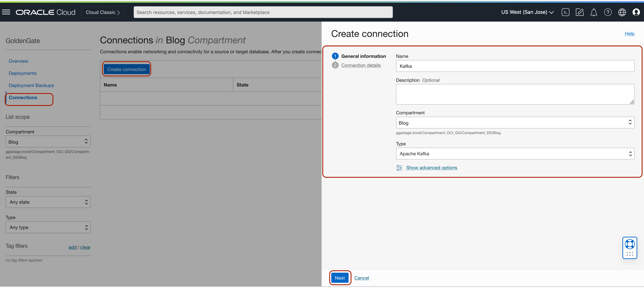The image size is (644, 288).
Task: Expand the State filter Any state dropdown
Action: tap(48, 202)
